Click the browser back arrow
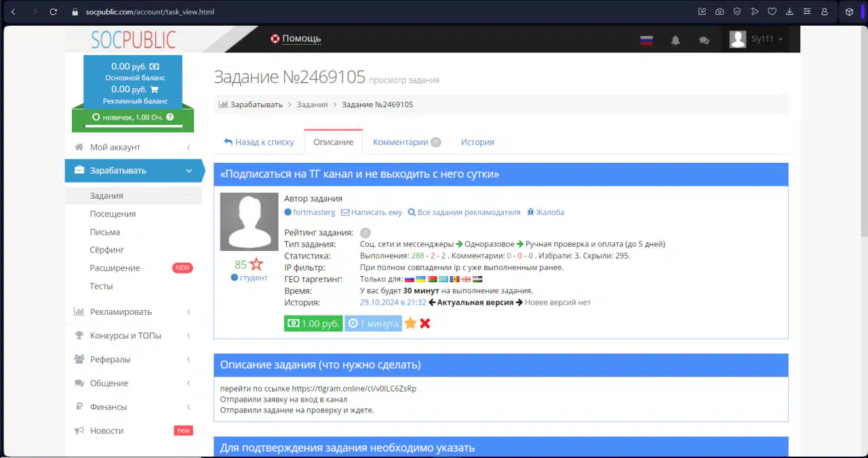868x458 pixels. point(13,12)
